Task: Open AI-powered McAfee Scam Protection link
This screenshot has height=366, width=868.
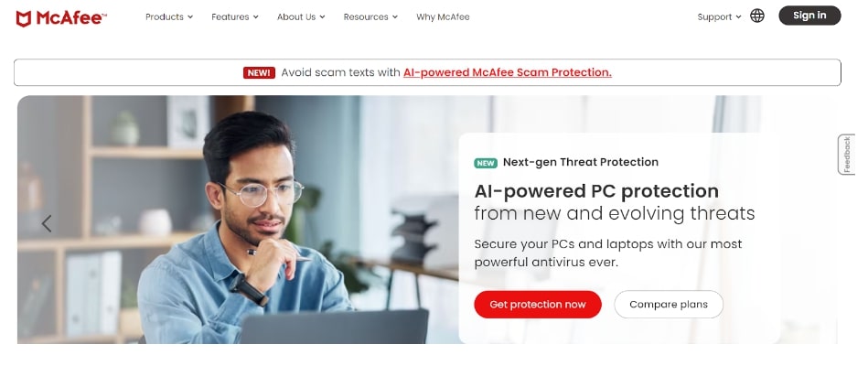Action: tap(508, 72)
